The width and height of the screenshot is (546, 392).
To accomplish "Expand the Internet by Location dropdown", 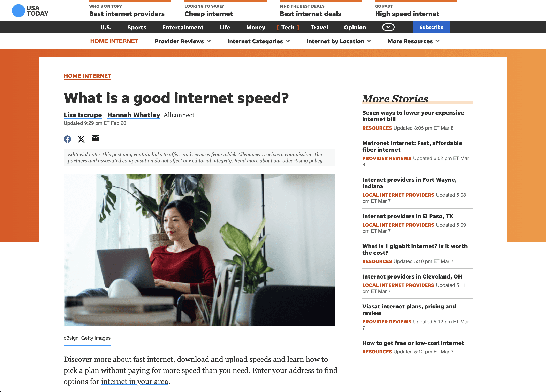I will [339, 41].
